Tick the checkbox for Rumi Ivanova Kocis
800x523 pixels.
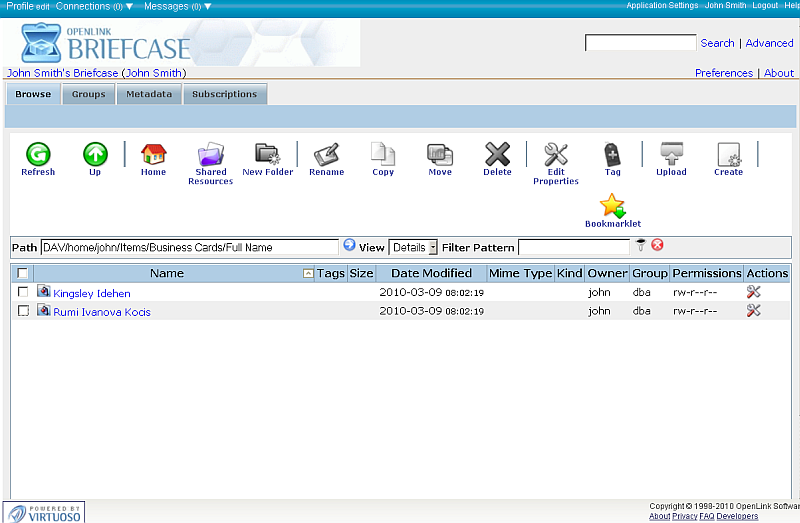23,311
